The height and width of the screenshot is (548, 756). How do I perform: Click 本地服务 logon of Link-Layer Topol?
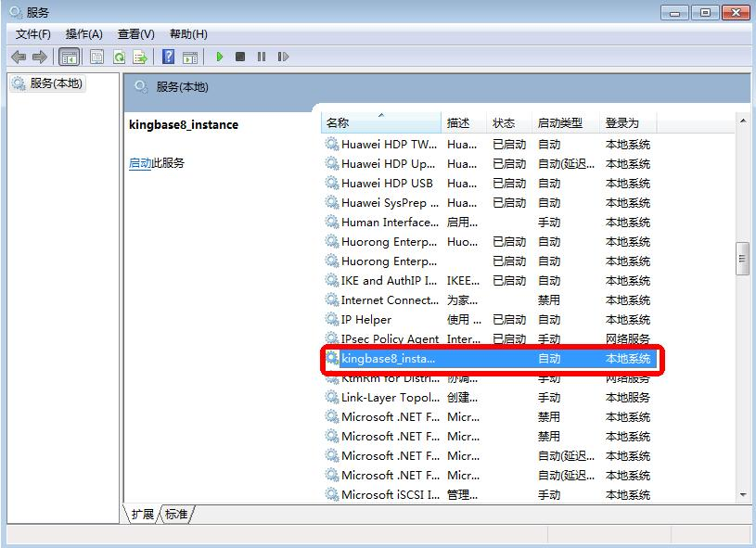tap(628, 397)
